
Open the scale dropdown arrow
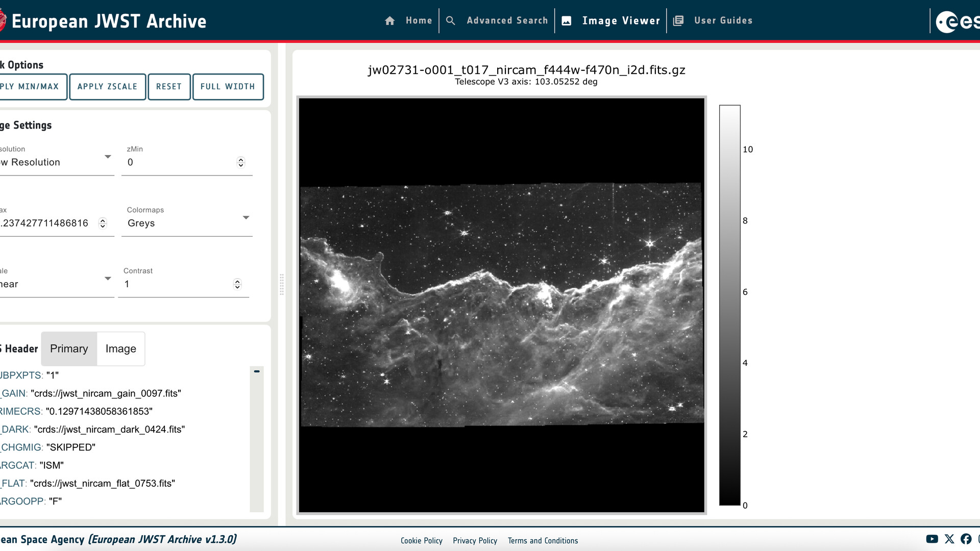point(108,279)
